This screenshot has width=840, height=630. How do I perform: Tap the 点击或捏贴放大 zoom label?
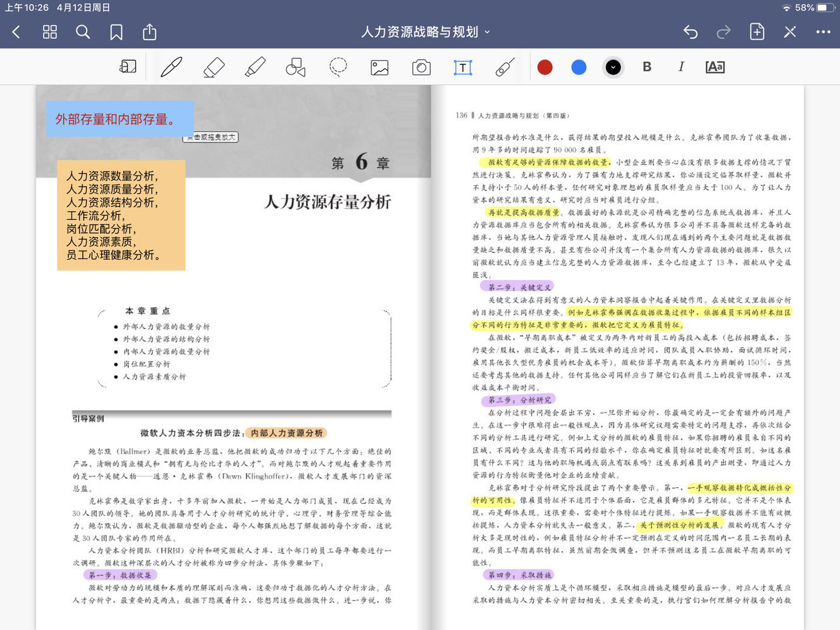point(211,137)
